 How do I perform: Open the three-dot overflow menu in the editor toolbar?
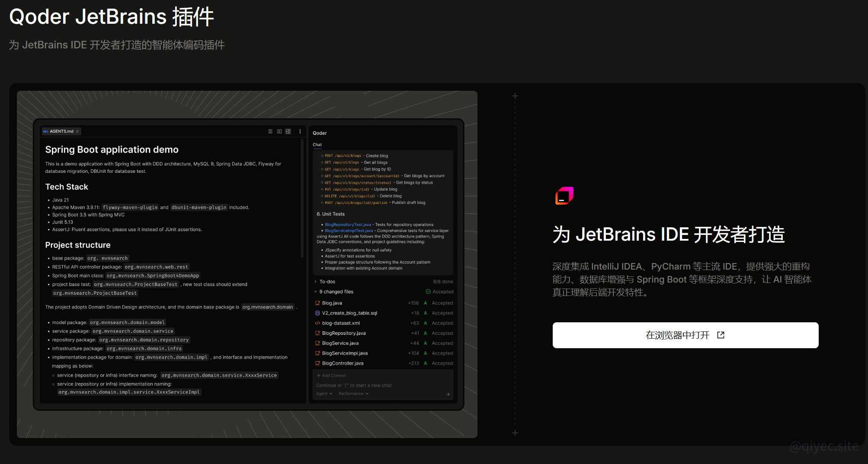coord(300,131)
